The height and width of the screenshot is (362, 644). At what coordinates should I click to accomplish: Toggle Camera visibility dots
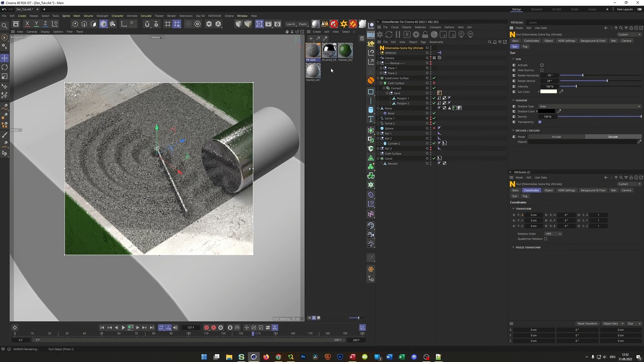pos(431,58)
